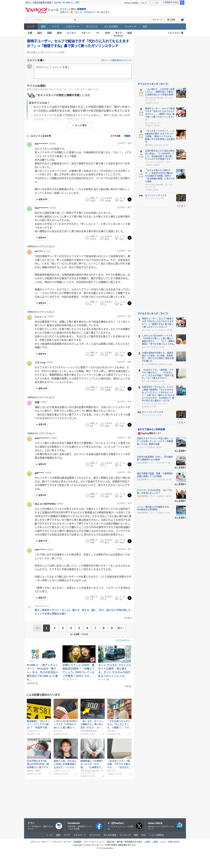Image resolution: width=210 pixels, height=868 pixels.
Task: Share ALL or NOTHING comment on X
Action: pyautogui.click(x=130, y=541)
